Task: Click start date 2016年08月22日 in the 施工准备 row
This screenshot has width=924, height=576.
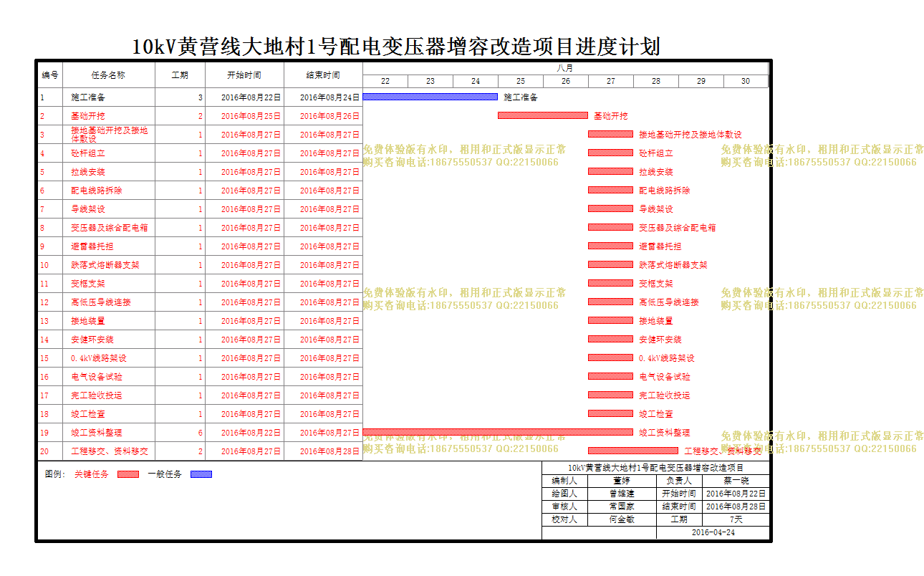Action: [x=251, y=97]
